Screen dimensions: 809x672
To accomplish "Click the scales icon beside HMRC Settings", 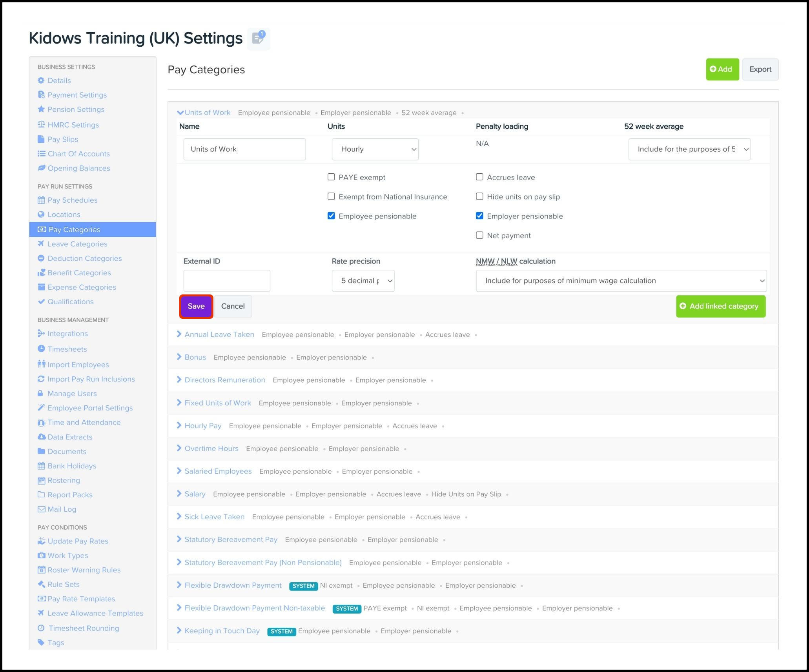I will (41, 125).
